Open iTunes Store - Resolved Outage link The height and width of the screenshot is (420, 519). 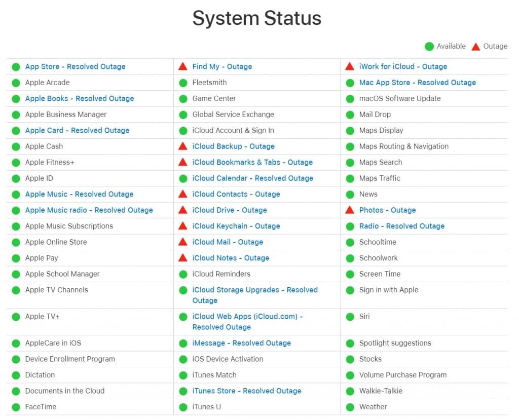pyautogui.click(x=247, y=391)
